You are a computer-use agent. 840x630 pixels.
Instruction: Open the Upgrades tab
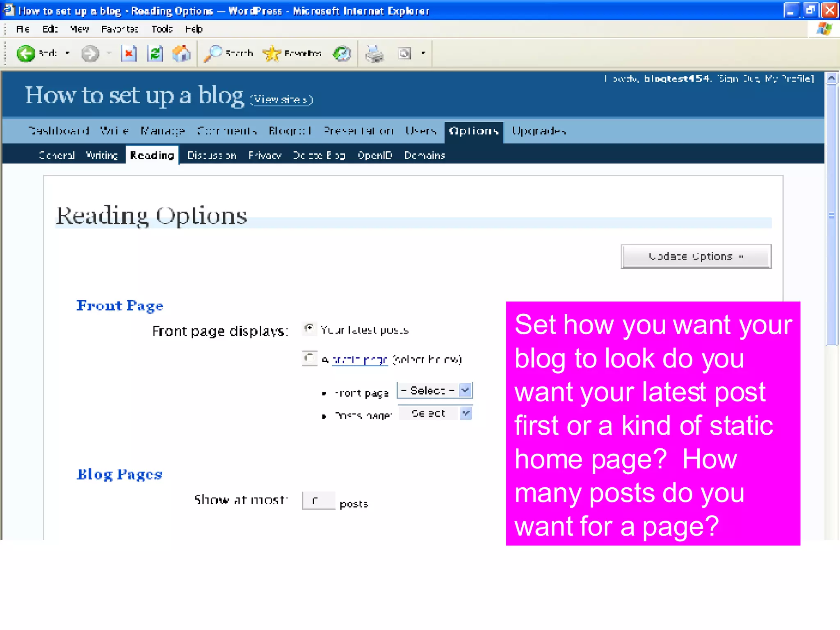pos(539,131)
